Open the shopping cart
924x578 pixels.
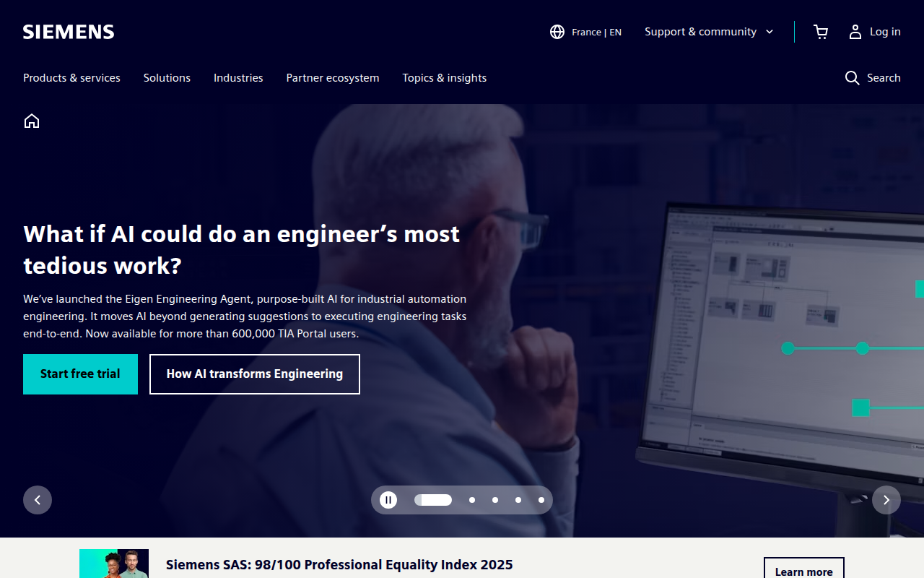point(821,32)
